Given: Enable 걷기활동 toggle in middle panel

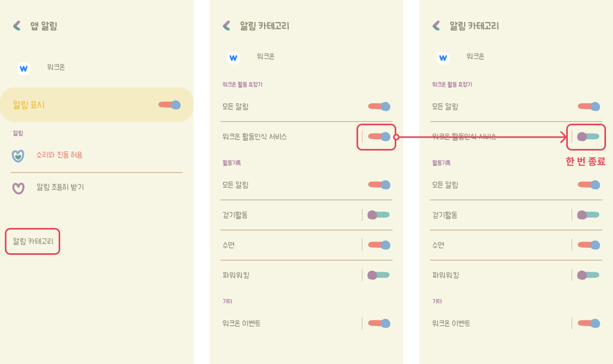Looking at the screenshot, I should (379, 215).
